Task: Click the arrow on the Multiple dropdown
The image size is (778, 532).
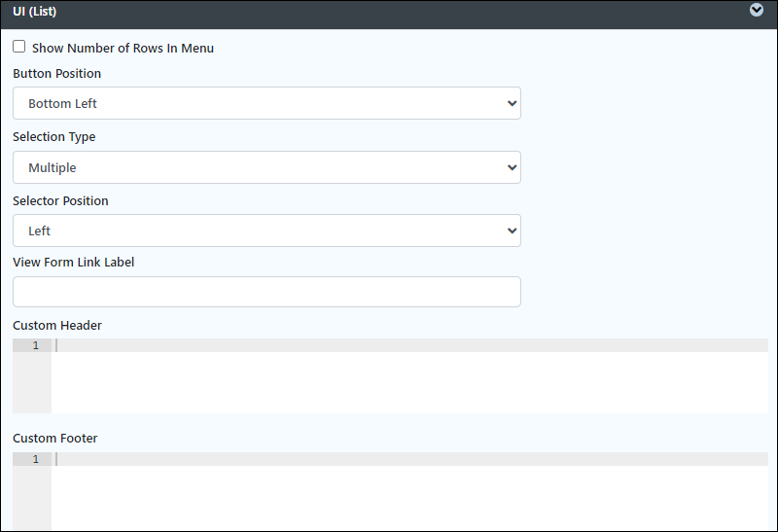Action: tap(513, 167)
